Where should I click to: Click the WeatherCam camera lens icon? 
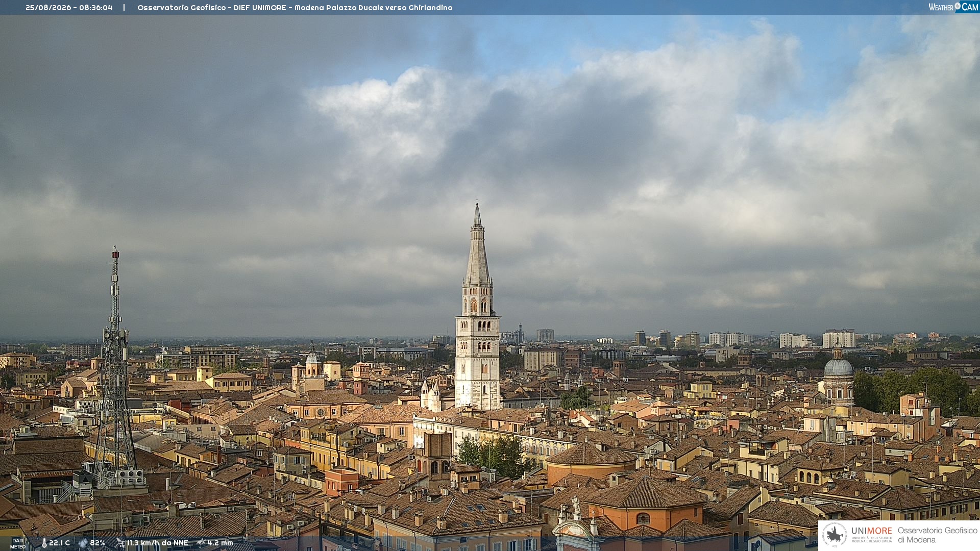pos(958,6)
